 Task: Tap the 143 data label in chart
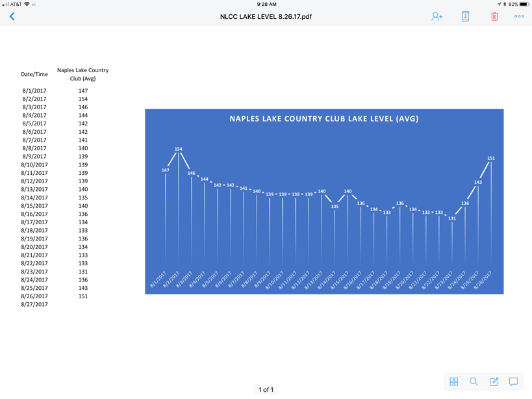click(478, 182)
